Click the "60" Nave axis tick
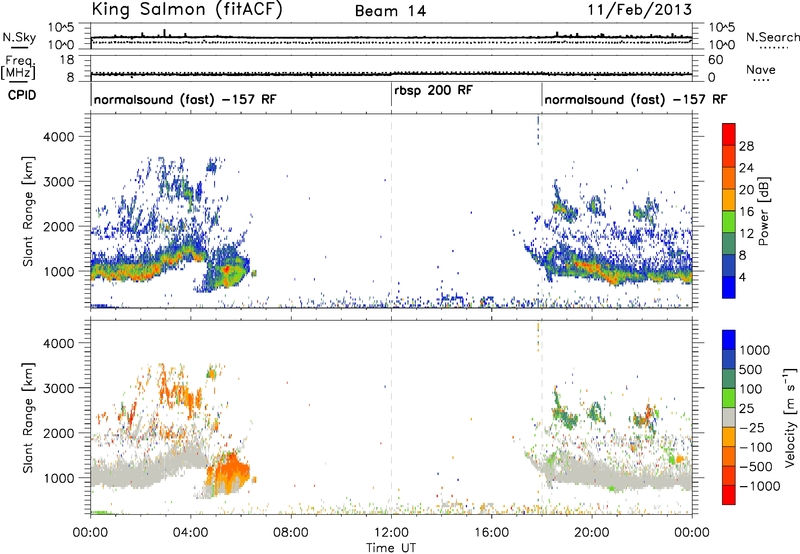The image size is (800, 554). [x=715, y=60]
